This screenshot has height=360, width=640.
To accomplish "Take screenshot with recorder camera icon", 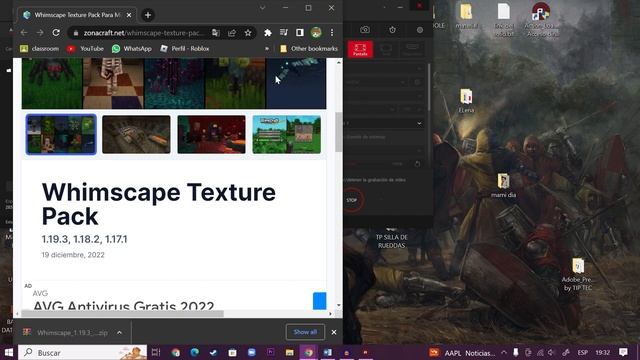I will click(365, 30).
